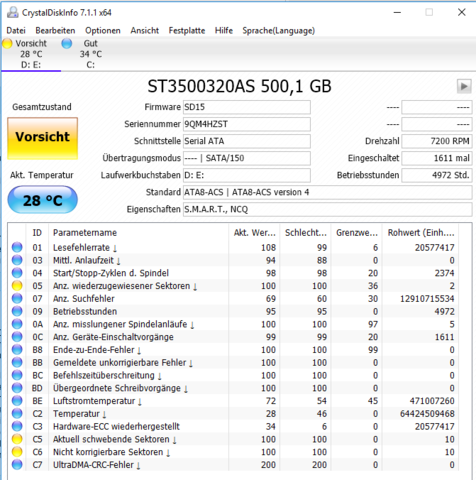
Task: Open the Festplatte menu
Action: point(187,30)
